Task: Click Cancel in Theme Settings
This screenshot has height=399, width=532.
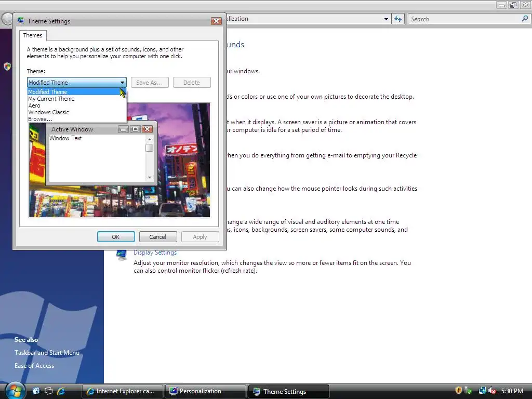Action: [x=158, y=237]
